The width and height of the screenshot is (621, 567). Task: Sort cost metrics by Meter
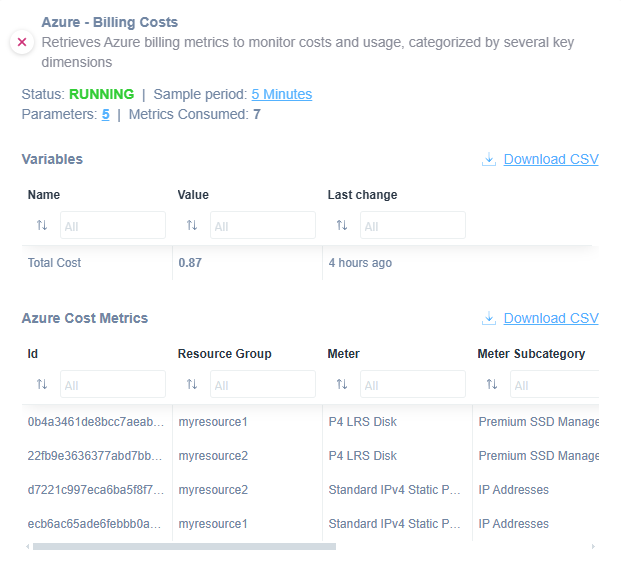(342, 384)
